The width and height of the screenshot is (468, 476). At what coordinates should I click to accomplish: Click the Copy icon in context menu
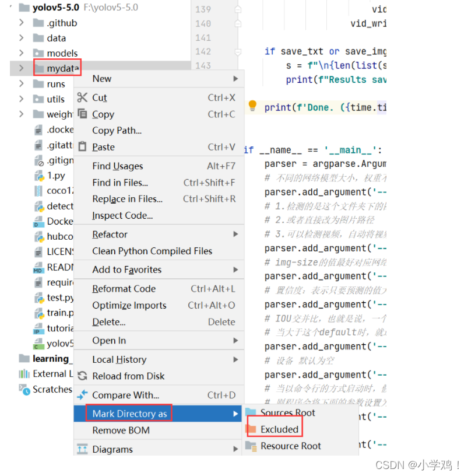pos(82,114)
